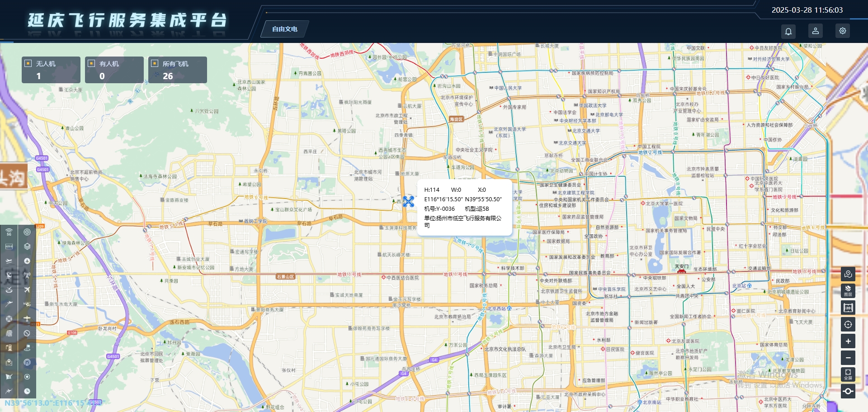The width and height of the screenshot is (868, 412).
Task: Switch map to 2D view mode
Action: [x=848, y=308]
